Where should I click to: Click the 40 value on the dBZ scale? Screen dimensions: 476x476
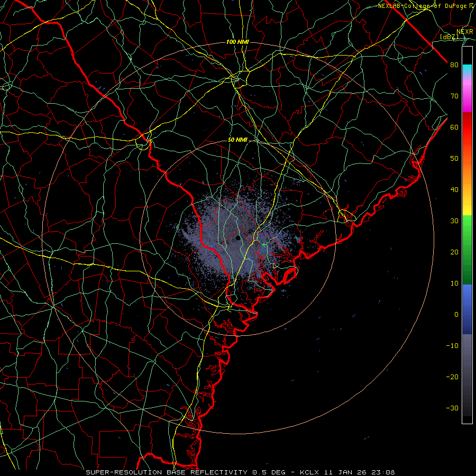point(454,190)
